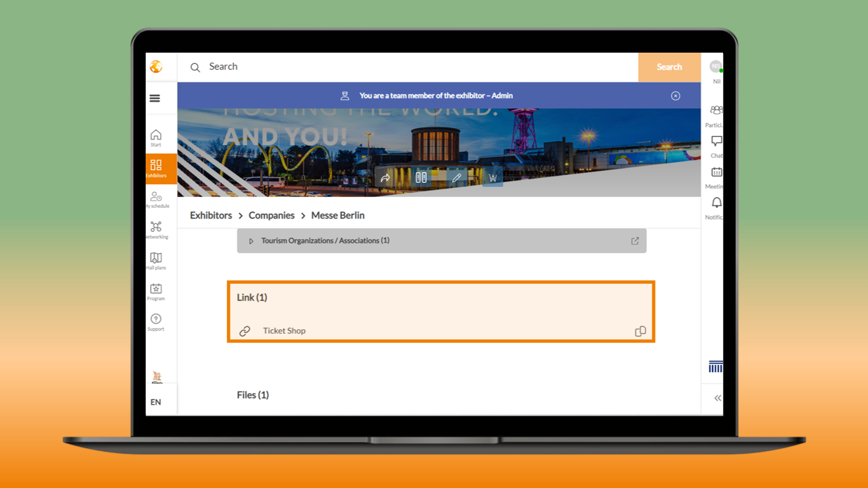Close the team member Admin notice

[x=675, y=96]
